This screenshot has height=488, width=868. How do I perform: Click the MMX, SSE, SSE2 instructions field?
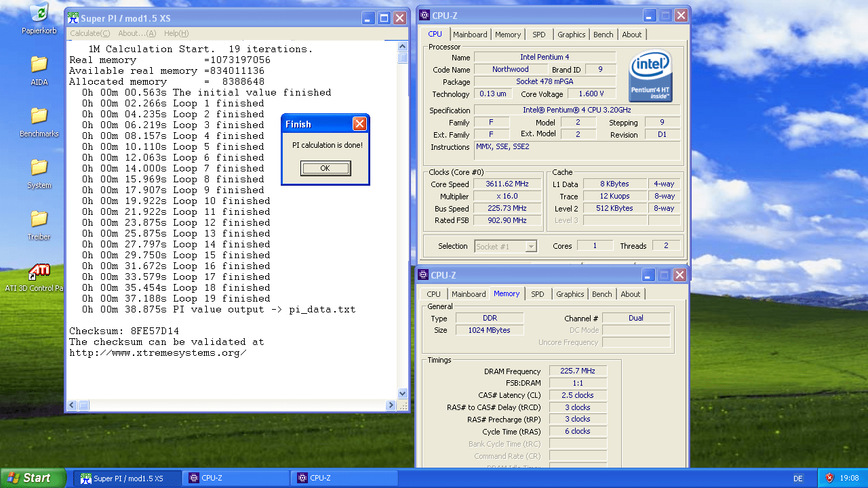(577, 151)
